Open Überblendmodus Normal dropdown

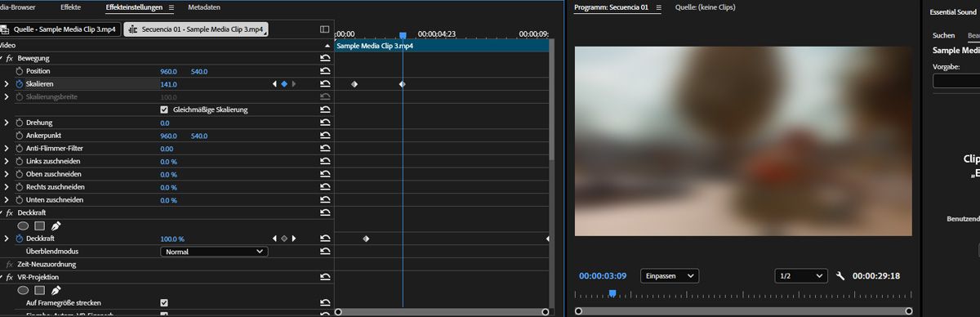(214, 252)
